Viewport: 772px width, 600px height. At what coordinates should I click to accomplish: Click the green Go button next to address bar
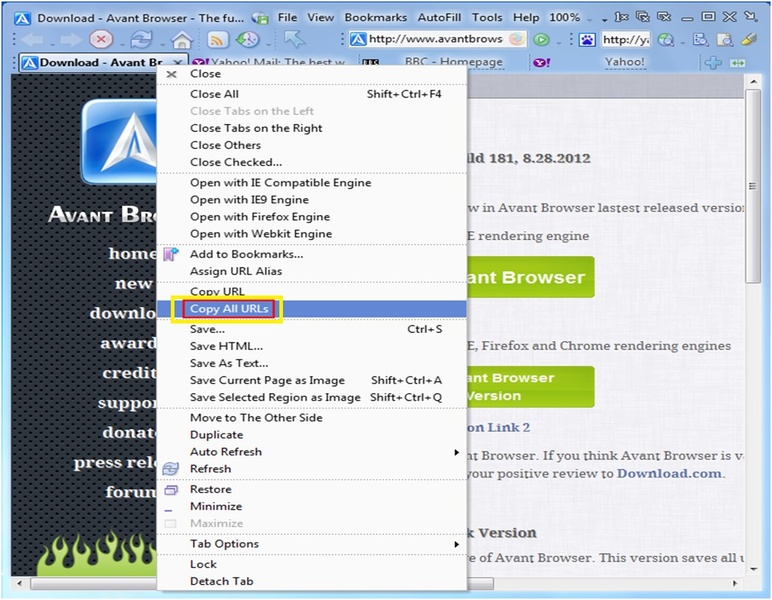tap(542, 39)
